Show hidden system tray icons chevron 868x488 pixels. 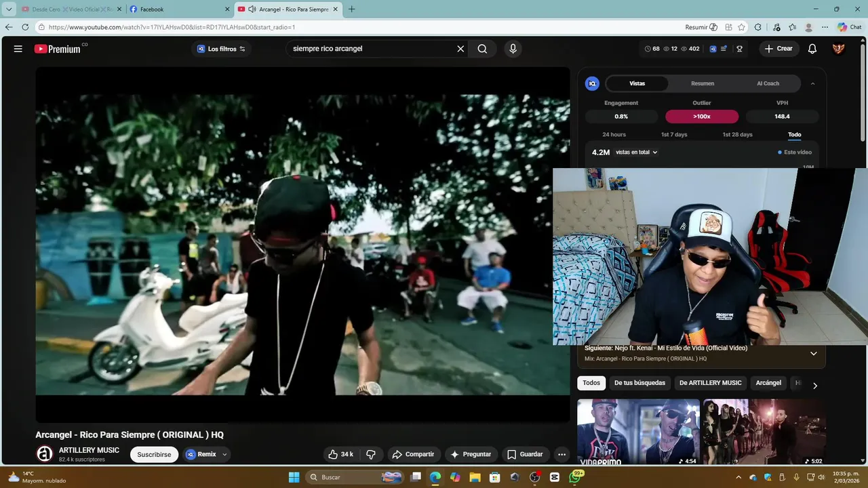click(x=738, y=477)
